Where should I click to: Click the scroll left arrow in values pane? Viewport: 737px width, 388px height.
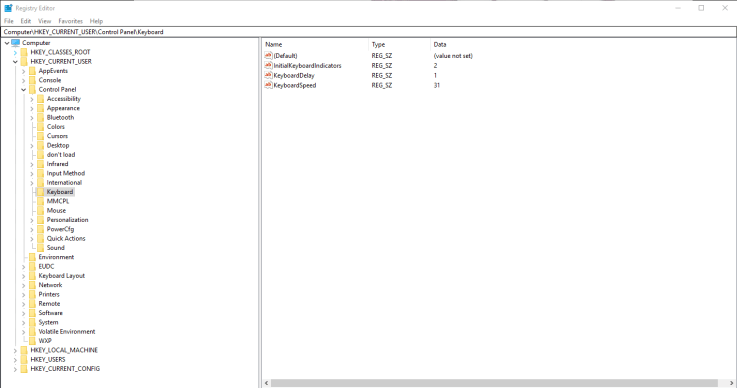click(x=267, y=383)
